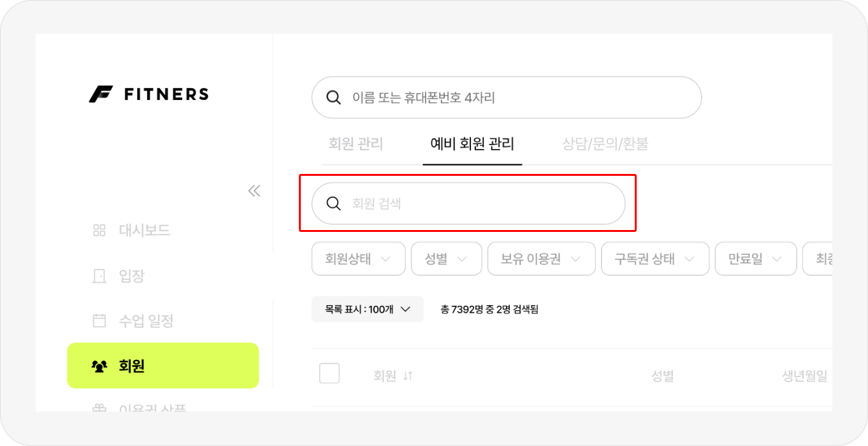Click the door icon for 입장
Viewport: 868px width, 446px height.
pos(99,276)
